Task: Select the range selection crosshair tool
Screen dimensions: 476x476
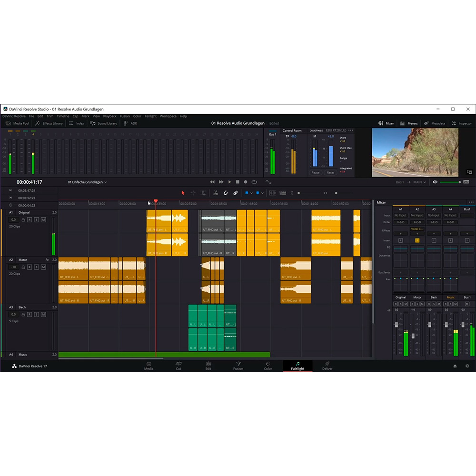Action: (x=193, y=193)
